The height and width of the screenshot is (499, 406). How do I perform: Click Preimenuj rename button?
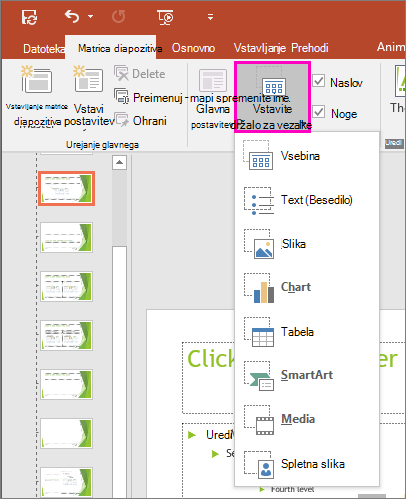tap(149, 97)
